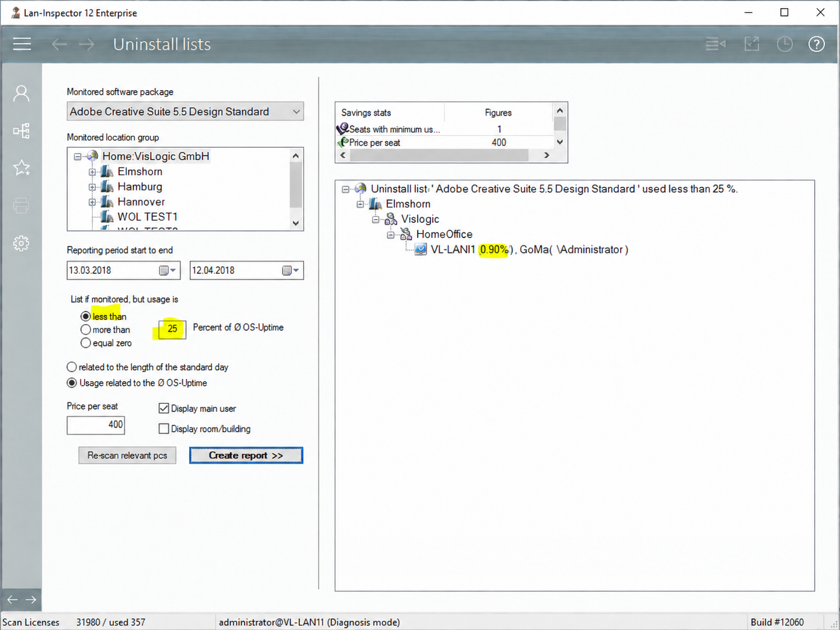Click the WOL TEST1 building icon
This screenshot has height=630, width=840.
click(107, 216)
